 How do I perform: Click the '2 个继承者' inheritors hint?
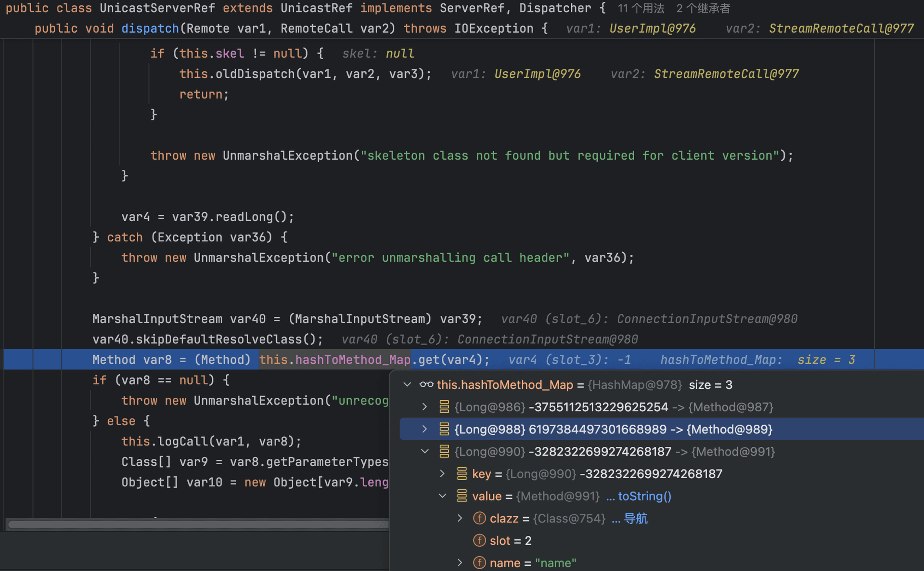pyautogui.click(x=703, y=8)
